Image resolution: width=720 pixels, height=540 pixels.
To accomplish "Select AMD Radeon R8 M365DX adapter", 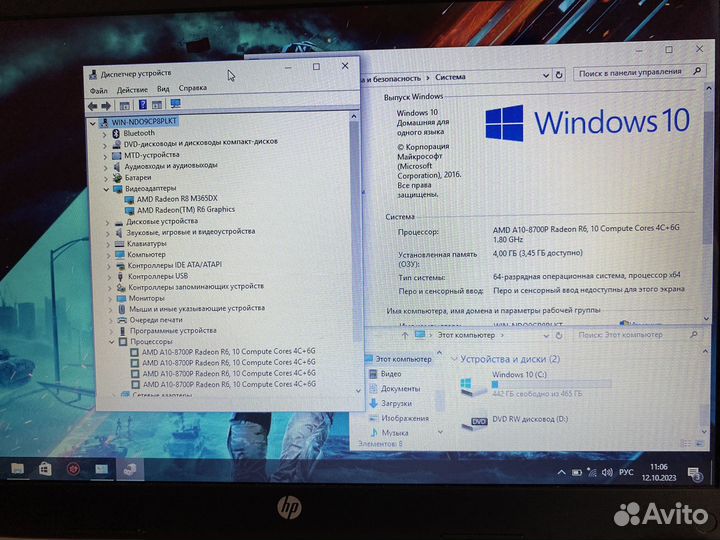I will [177, 199].
